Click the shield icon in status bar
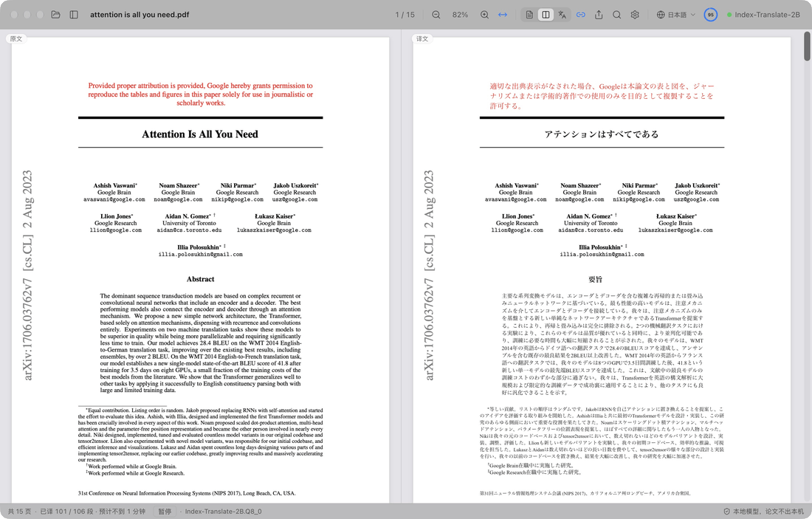The width and height of the screenshot is (812, 519). 726,511
